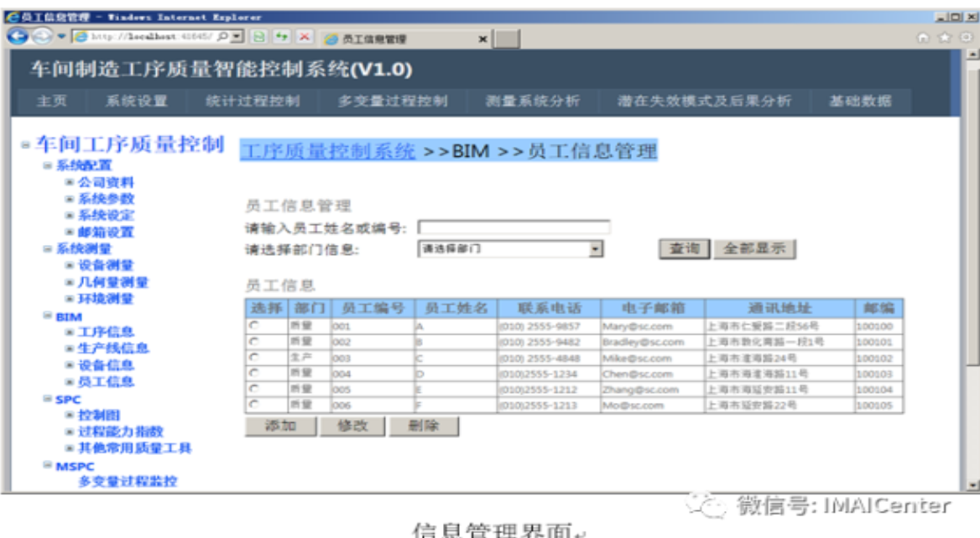Click the browser forward arrow button
This screenshot has width=980, height=538.
[41, 38]
